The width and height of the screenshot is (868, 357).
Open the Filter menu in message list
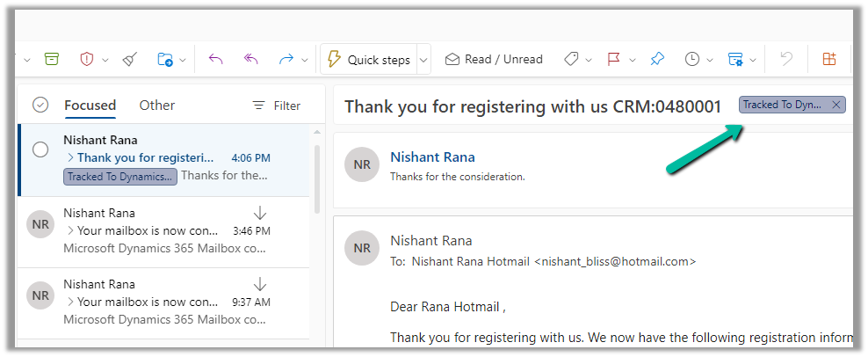point(277,106)
